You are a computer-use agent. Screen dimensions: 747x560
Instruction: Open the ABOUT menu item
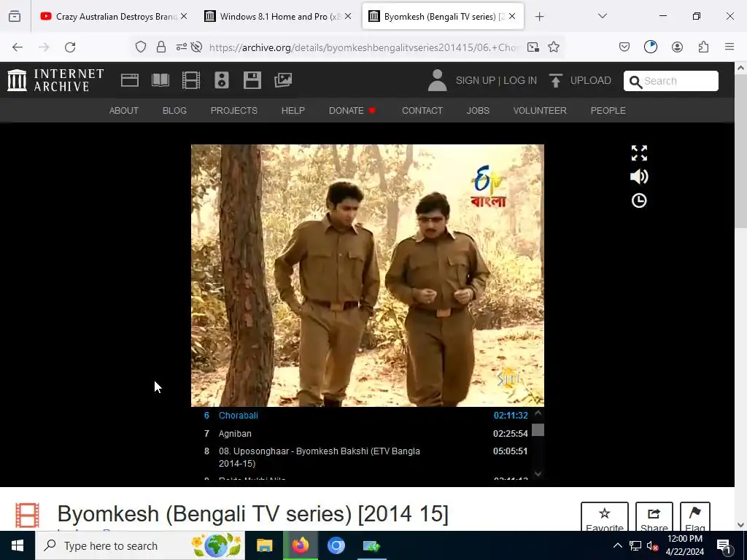124,111
